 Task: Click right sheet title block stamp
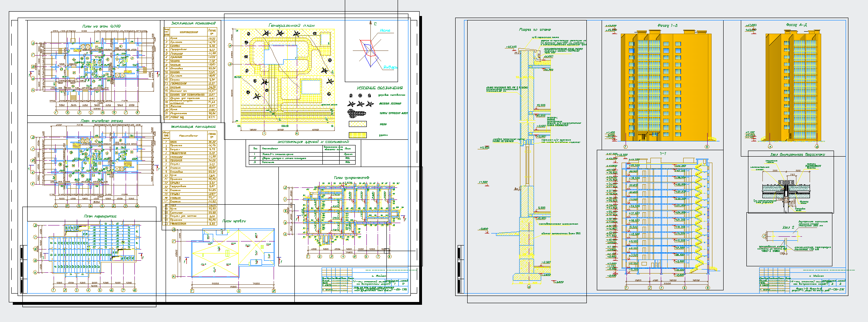tap(803, 281)
